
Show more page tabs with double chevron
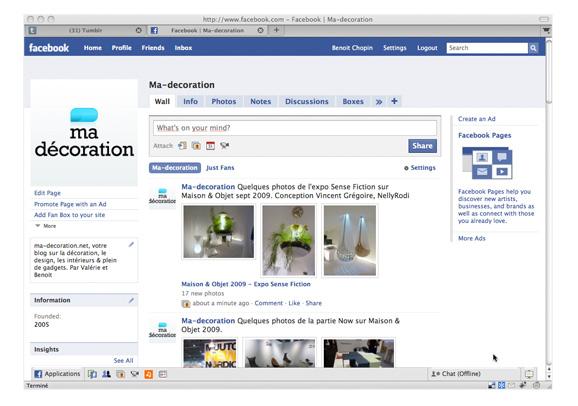379,101
